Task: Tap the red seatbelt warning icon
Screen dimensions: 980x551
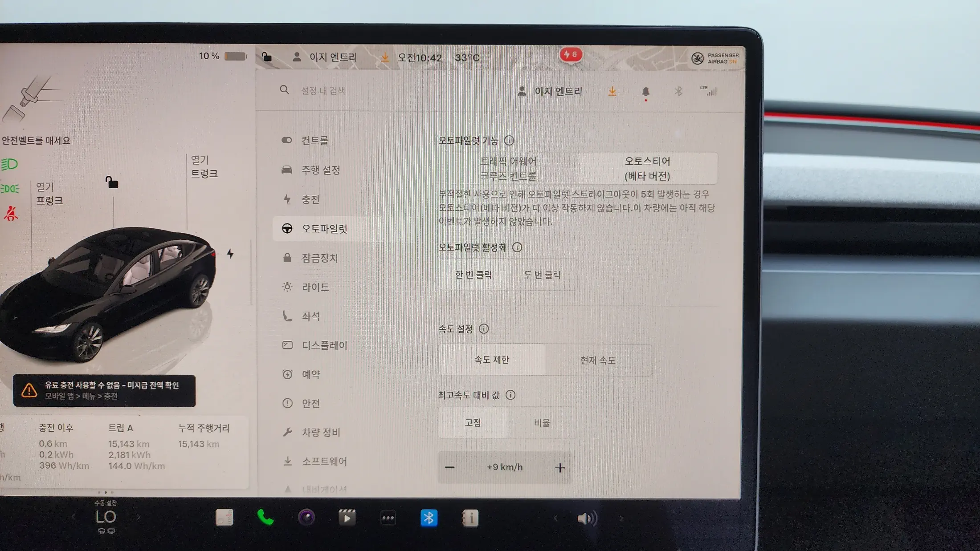Action: point(11,214)
